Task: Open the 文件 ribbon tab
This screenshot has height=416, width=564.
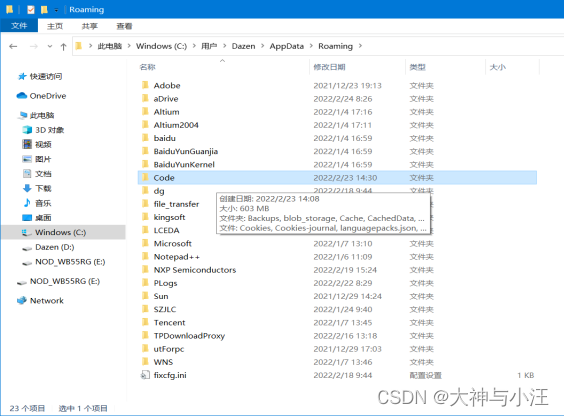Action: coord(19,26)
